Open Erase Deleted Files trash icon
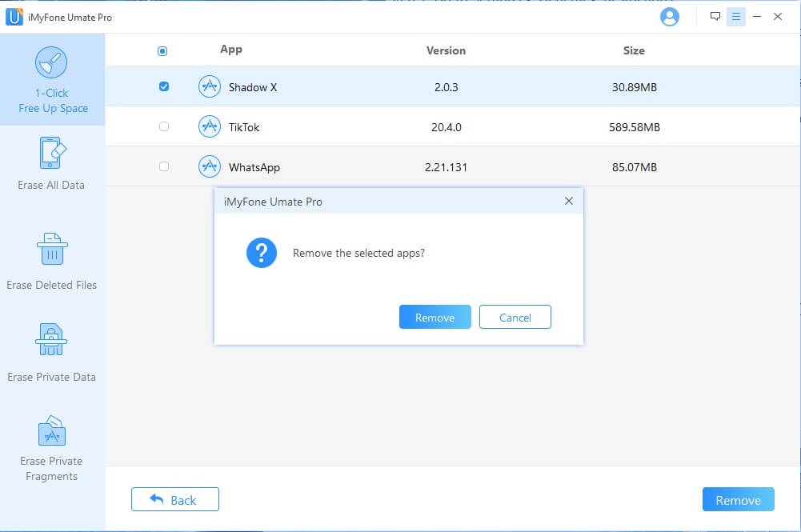Screen dimensions: 801x532 click(52, 249)
